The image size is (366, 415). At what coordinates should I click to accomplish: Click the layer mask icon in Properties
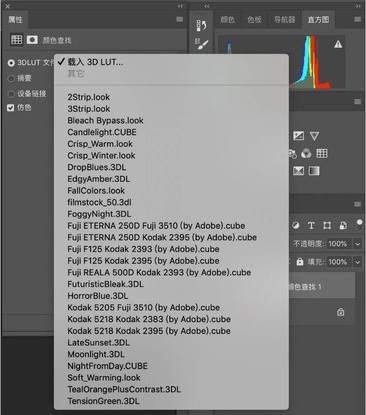tap(32, 40)
